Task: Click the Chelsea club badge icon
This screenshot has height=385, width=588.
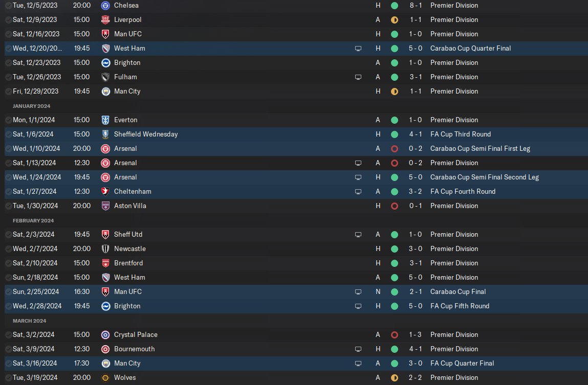Action: 105,6
